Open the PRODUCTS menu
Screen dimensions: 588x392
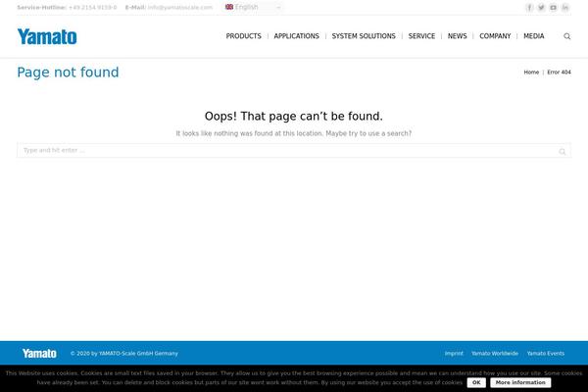click(243, 36)
